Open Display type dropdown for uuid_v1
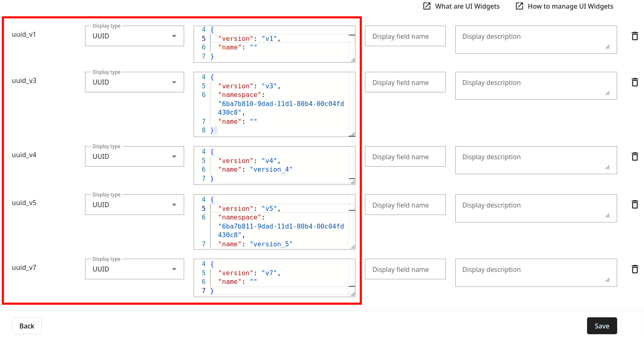 pyautogui.click(x=135, y=36)
